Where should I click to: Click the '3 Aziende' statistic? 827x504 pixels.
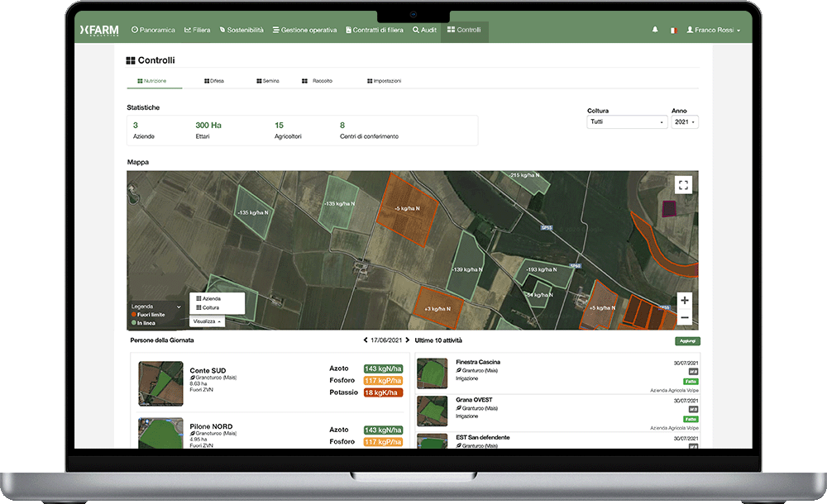[x=143, y=131]
